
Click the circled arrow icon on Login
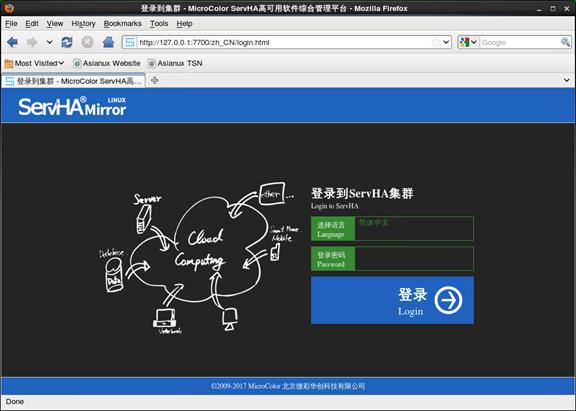(x=448, y=300)
